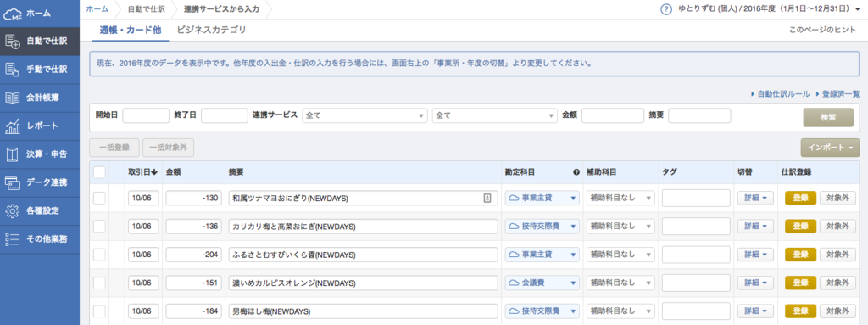Switch to ビジネスカテゴリ tab
This screenshot has height=325, width=868.
click(211, 30)
